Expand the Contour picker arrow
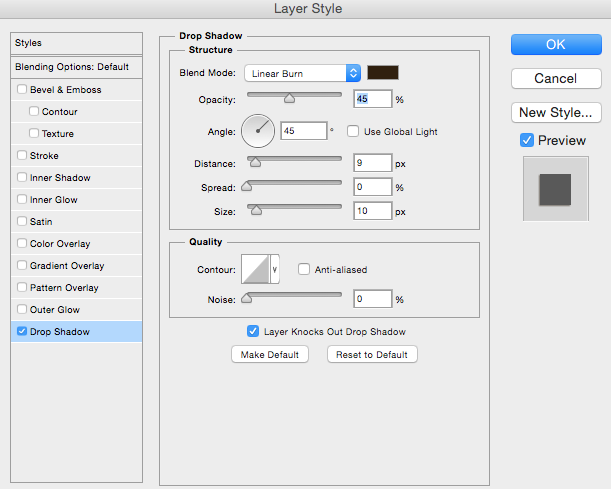 (275, 269)
